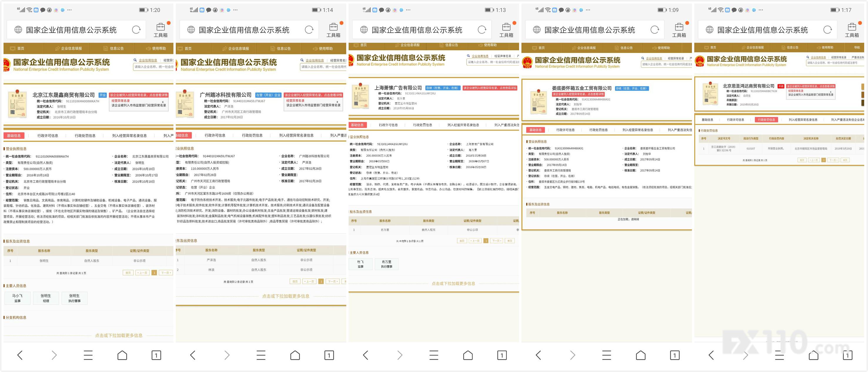Tap reload icon in the 1:20 screen
The height and width of the screenshot is (372, 868).
coord(136,30)
